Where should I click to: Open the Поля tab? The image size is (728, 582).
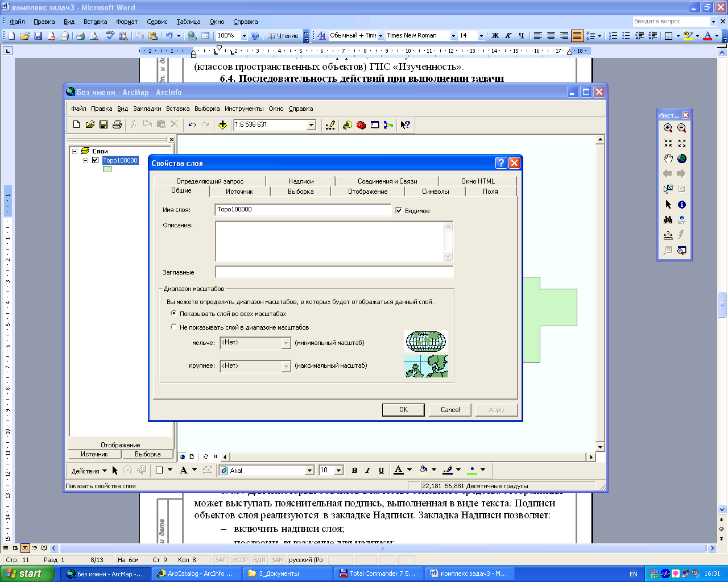pyautogui.click(x=490, y=192)
